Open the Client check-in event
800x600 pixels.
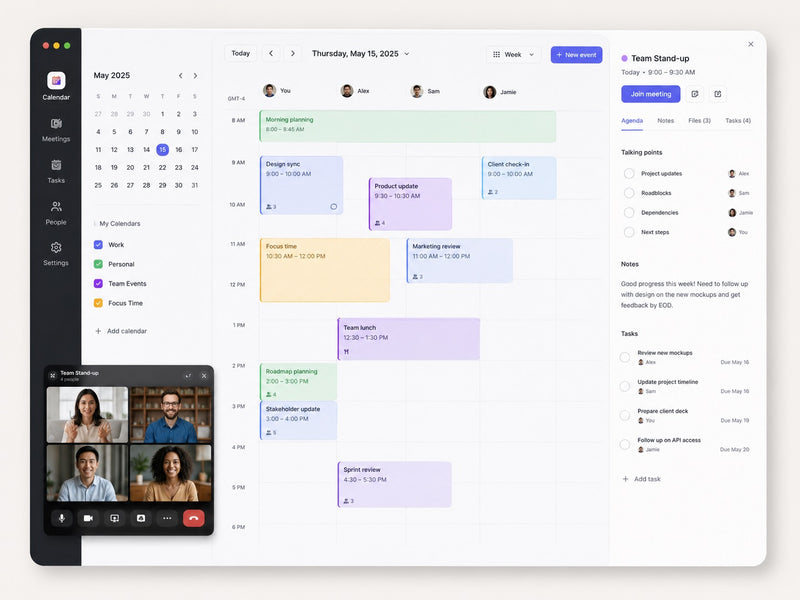(519, 178)
